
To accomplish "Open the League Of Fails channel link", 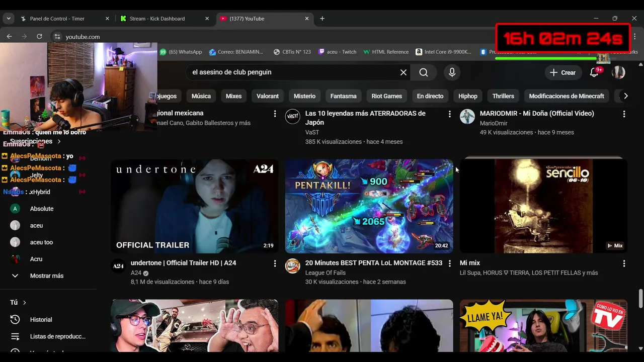I will 326,273.
